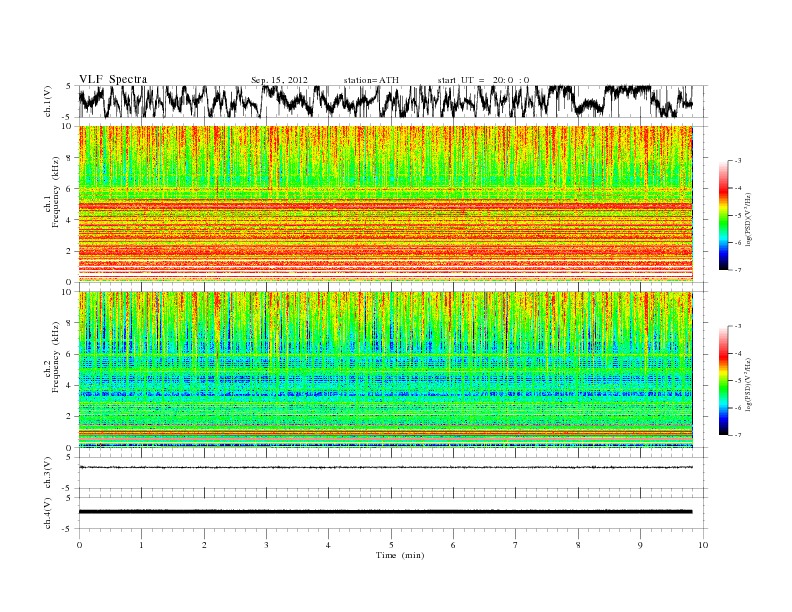This screenshot has height=612, width=792.
Task: Click time axis tick label "9"
Action: click(640, 545)
